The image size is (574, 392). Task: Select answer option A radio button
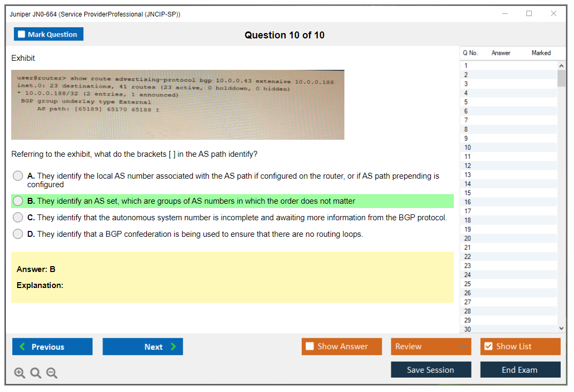[x=18, y=175]
